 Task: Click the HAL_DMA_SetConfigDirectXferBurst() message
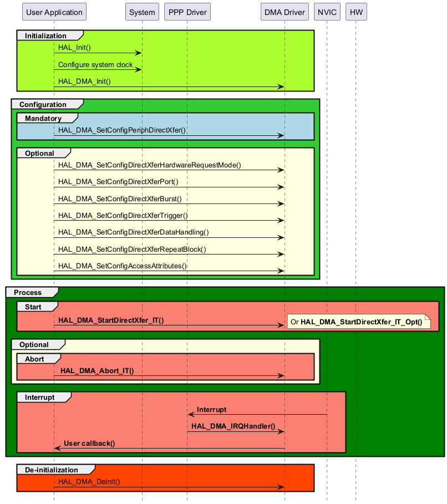[120, 198]
